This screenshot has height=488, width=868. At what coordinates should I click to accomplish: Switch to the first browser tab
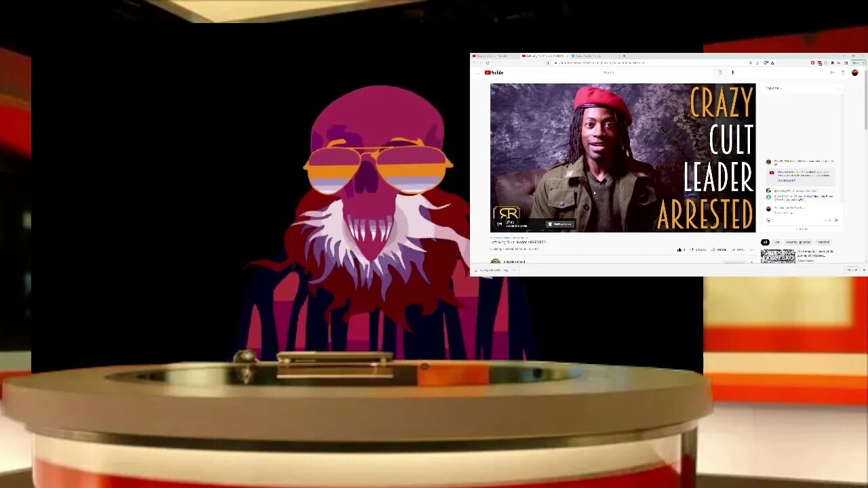click(x=496, y=56)
